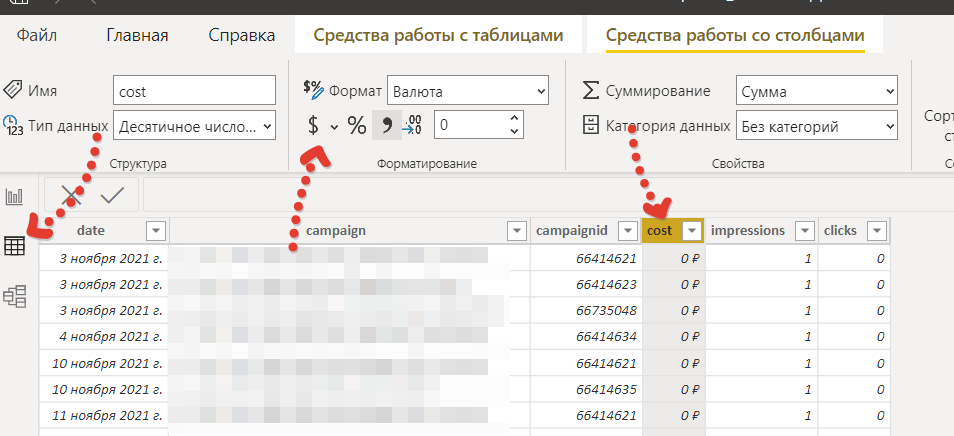954x436 pixels.
Task: Click the Имя field containing cost
Action: (195, 91)
